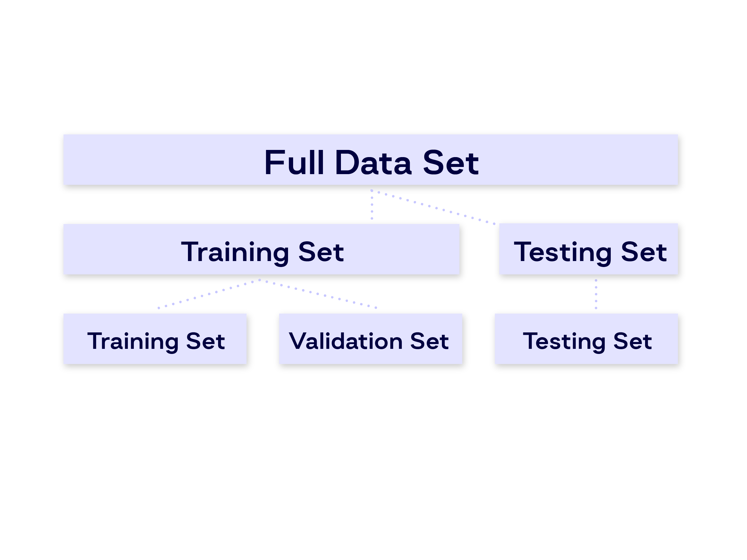Click the Full Data Set box

coord(371,160)
